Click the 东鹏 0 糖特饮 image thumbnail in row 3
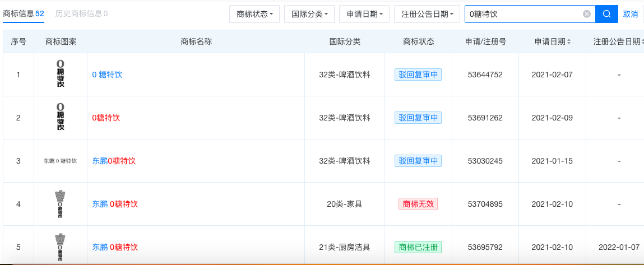644x265 pixels. (x=61, y=161)
